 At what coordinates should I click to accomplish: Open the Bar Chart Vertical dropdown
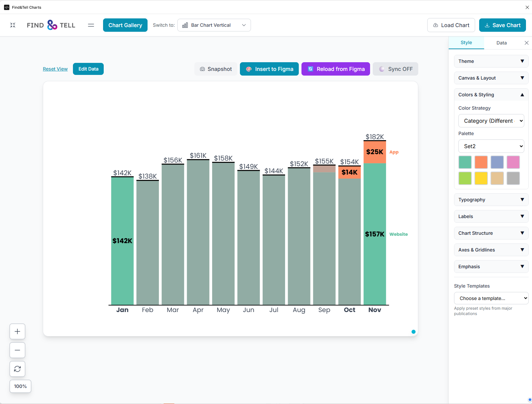point(214,25)
